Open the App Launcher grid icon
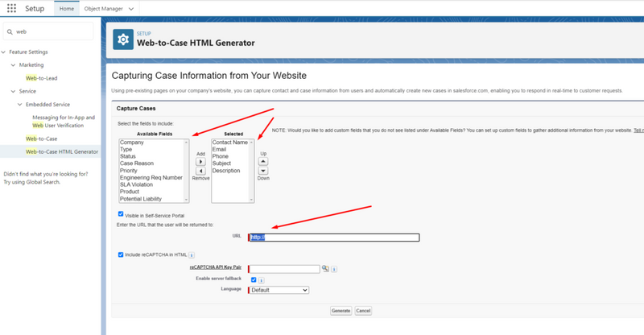Screen dimensions: 644x335 point(11,8)
